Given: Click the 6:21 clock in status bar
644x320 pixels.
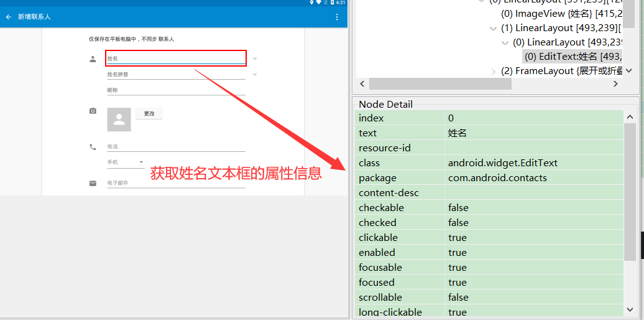Looking at the screenshot, I should coord(341,2).
